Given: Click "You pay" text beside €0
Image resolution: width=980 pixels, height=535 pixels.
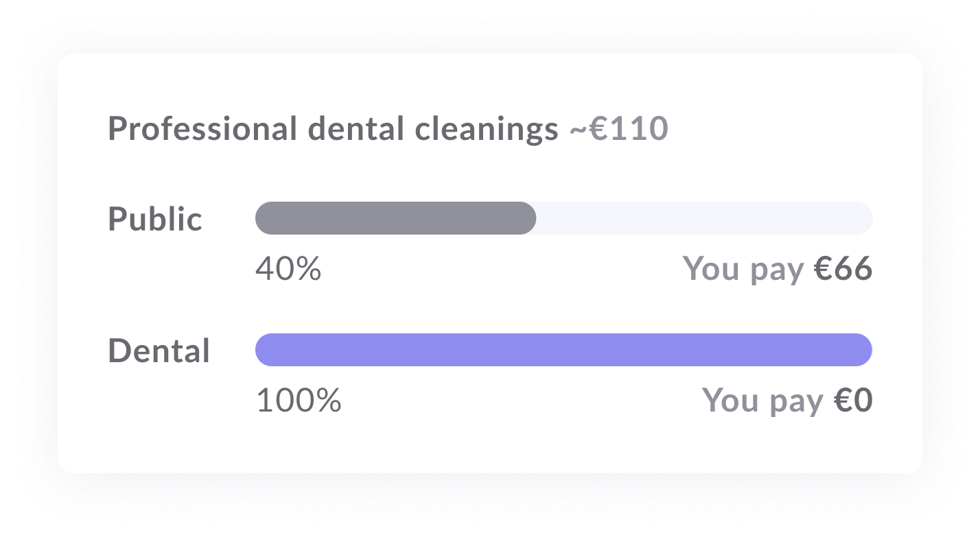Looking at the screenshot, I should coord(763,401).
